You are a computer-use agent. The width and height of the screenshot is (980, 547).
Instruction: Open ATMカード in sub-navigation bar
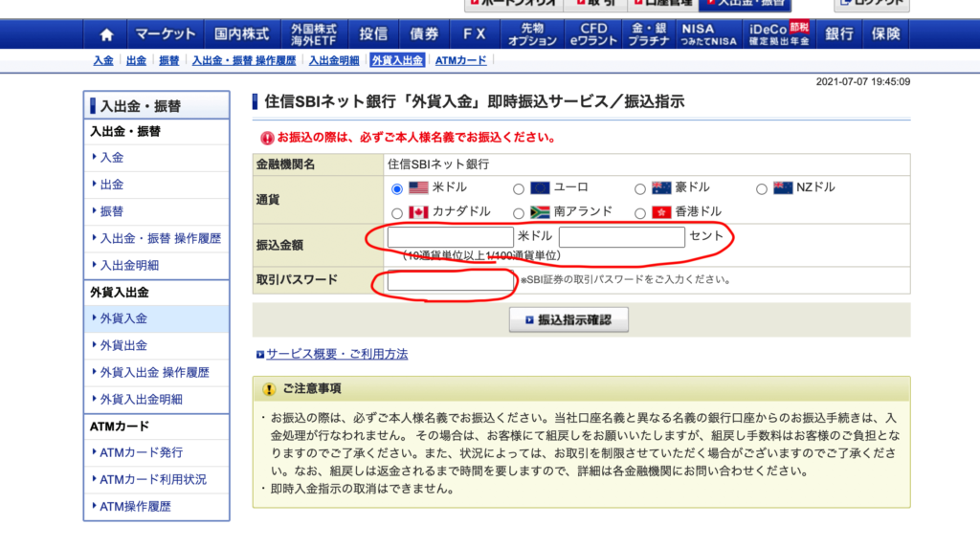(460, 60)
